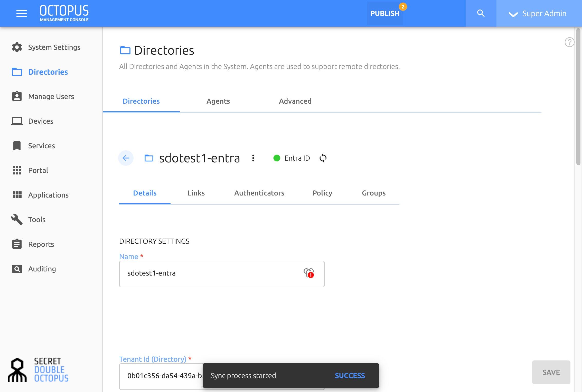Switch to the Advanced tab

coord(295,101)
